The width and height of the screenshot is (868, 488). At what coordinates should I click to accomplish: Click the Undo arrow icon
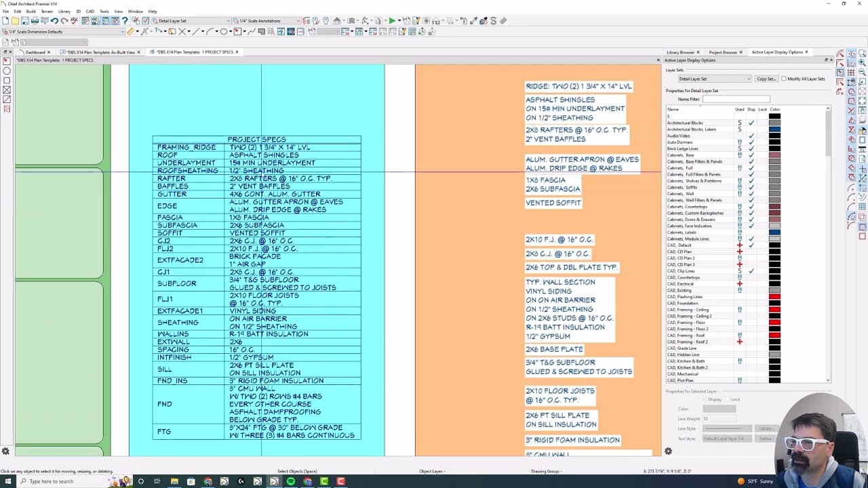(x=54, y=21)
